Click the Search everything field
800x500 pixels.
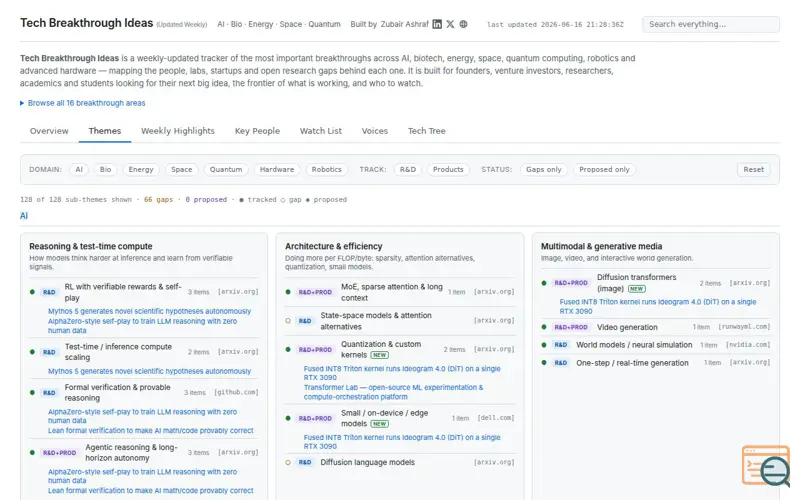tap(710, 24)
